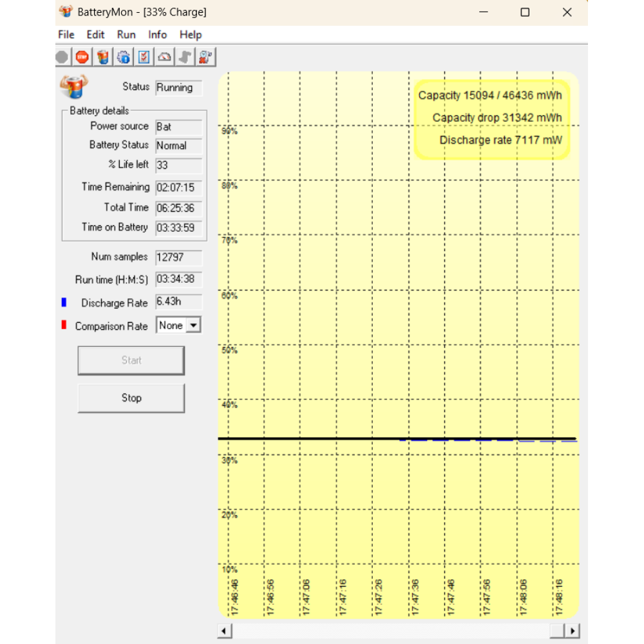Open the File menu
The height and width of the screenshot is (644, 644).
66,35
